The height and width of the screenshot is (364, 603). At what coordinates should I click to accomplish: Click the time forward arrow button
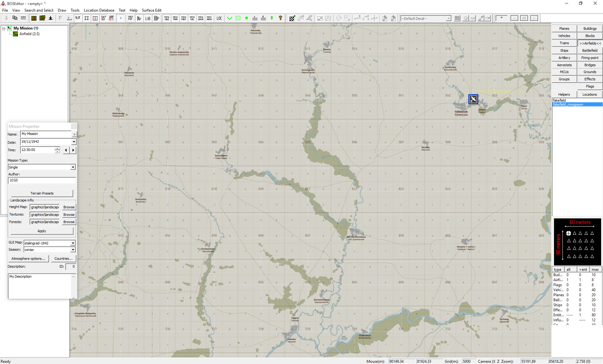(x=73, y=150)
